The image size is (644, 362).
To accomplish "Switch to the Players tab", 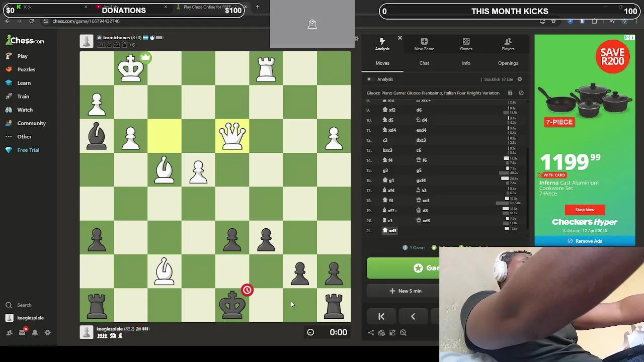I will point(508,44).
